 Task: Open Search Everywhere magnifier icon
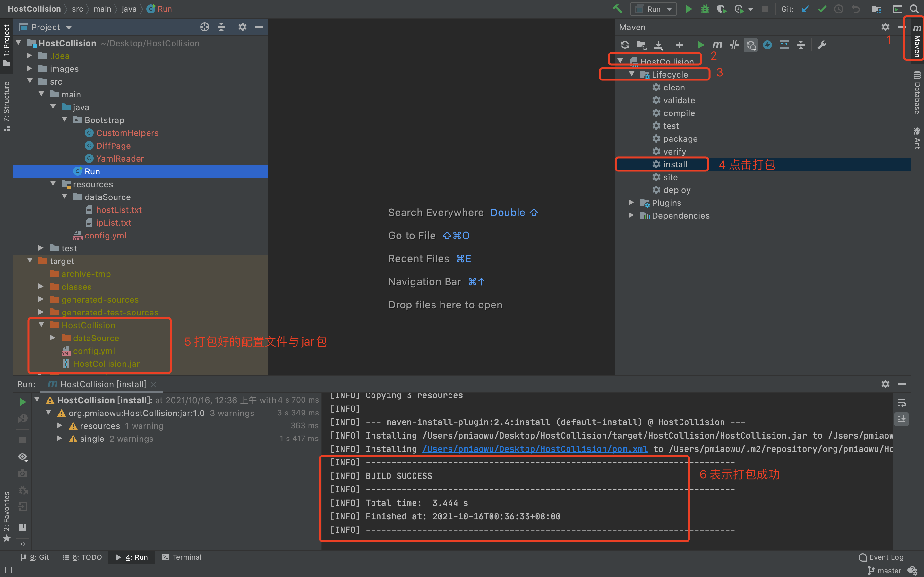pos(914,9)
